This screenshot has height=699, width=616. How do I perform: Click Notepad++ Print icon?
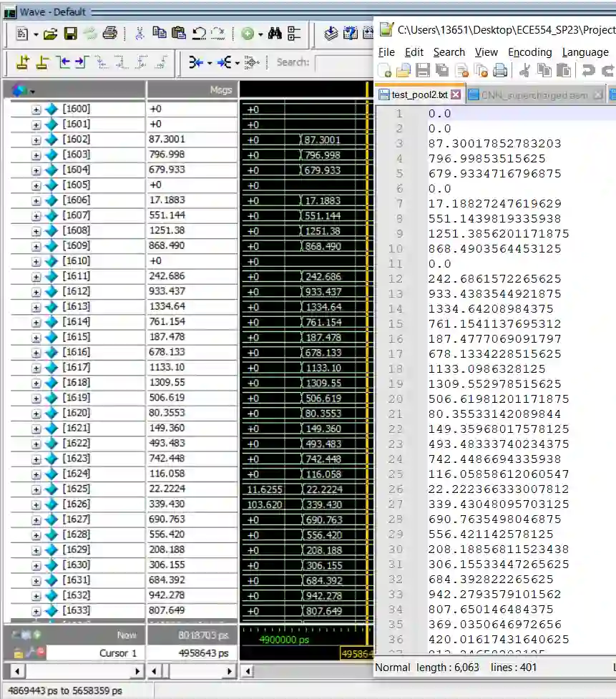pyautogui.click(x=500, y=70)
